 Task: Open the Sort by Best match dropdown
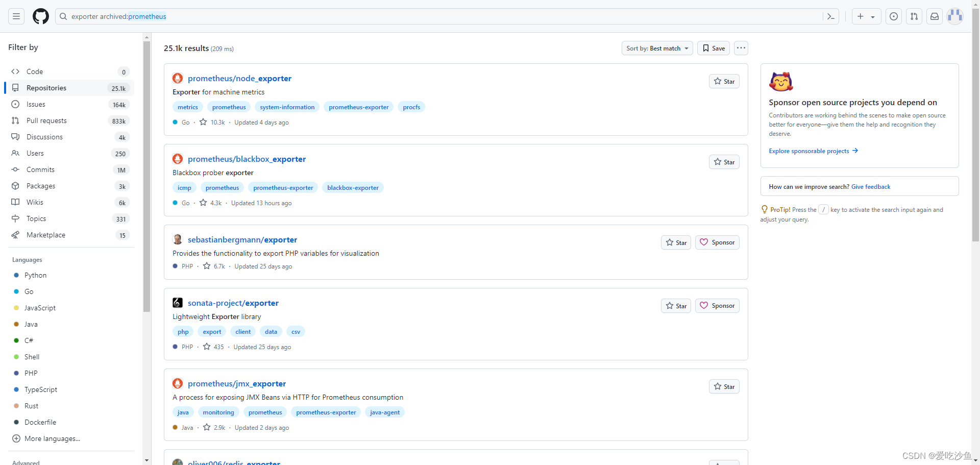(x=657, y=48)
